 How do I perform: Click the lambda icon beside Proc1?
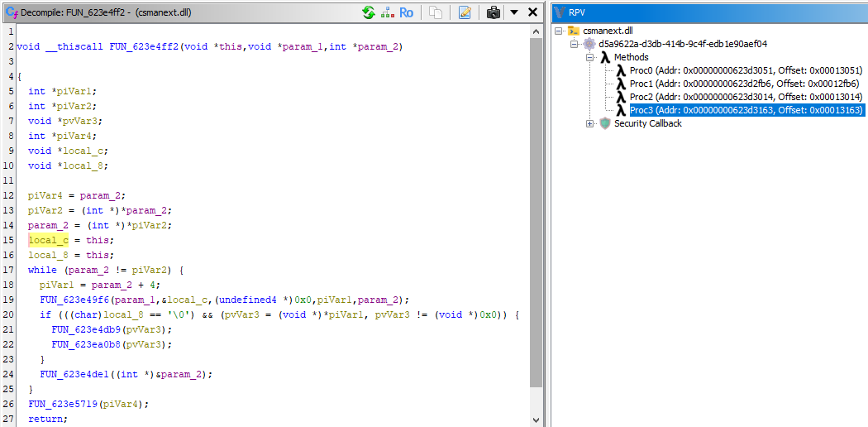621,84
